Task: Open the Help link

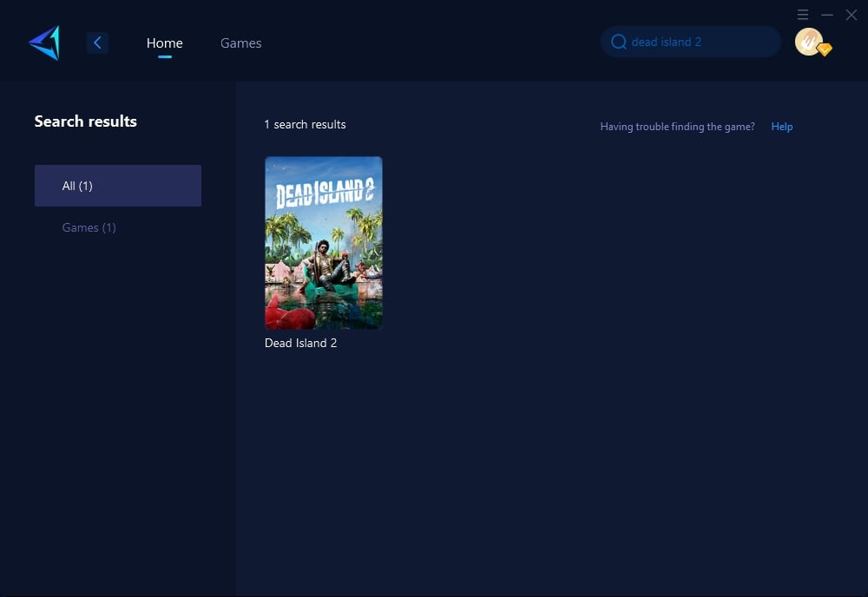Action: tap(782, 127)
